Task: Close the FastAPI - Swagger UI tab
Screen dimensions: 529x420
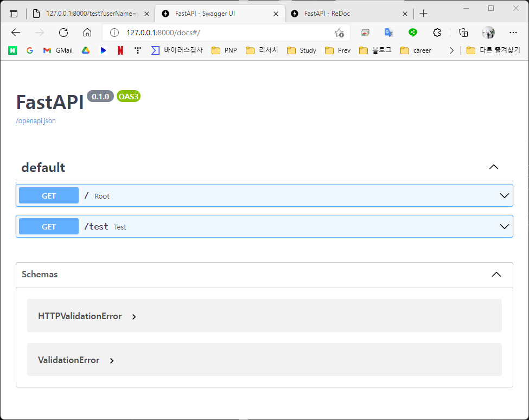Action: click(x=276, y=14)
